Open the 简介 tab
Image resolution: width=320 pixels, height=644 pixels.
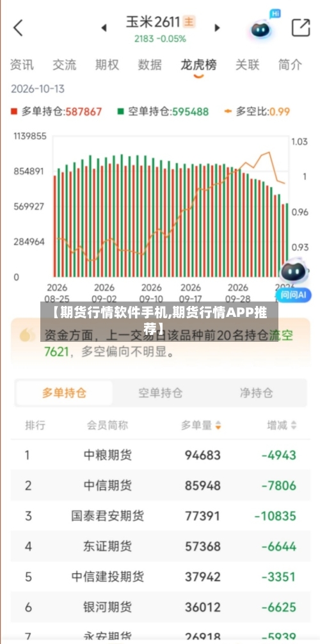[x=290, y=65]
